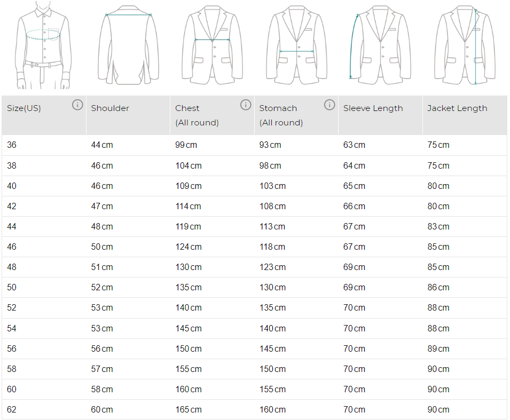The image size is (510, 420).
Task: Click the chest measurement jacket illustration
Action: point(213,45)
